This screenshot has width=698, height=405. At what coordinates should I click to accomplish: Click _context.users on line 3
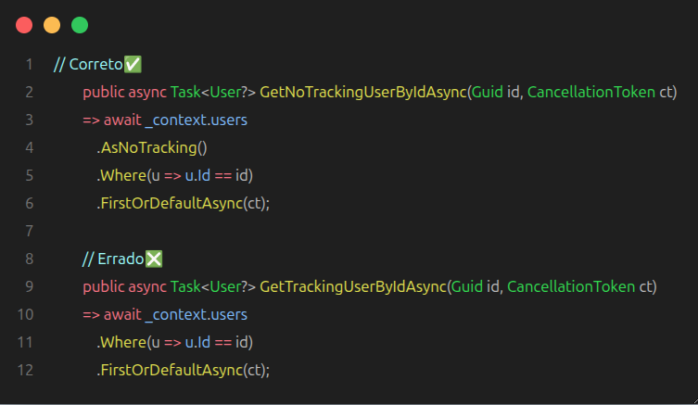(x=196, y=120)
